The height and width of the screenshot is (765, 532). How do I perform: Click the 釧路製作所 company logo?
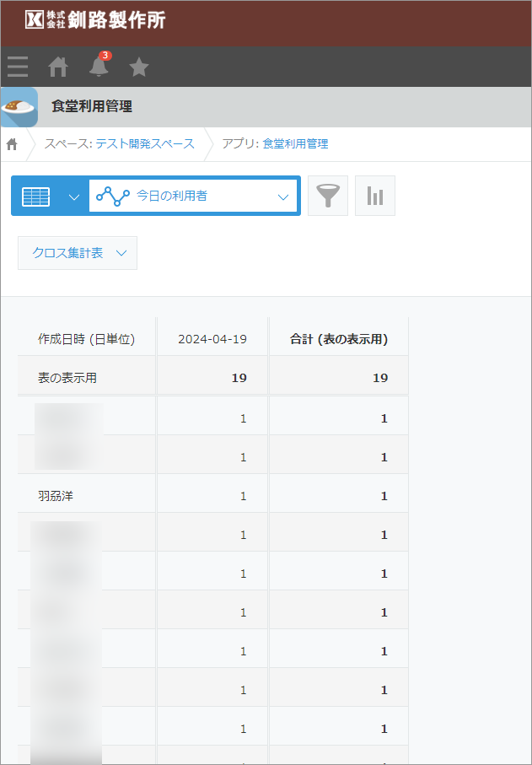[x=95, y=20]
